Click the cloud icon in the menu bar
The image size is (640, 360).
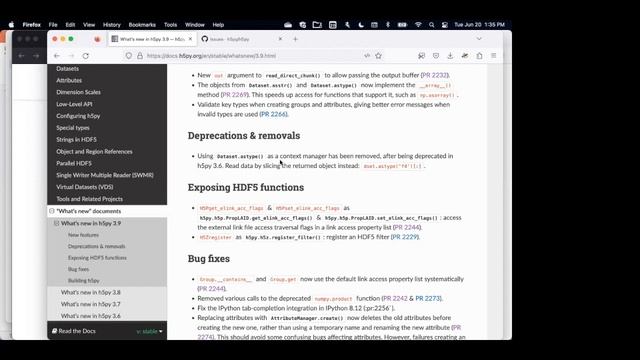(x=288, y=25)
